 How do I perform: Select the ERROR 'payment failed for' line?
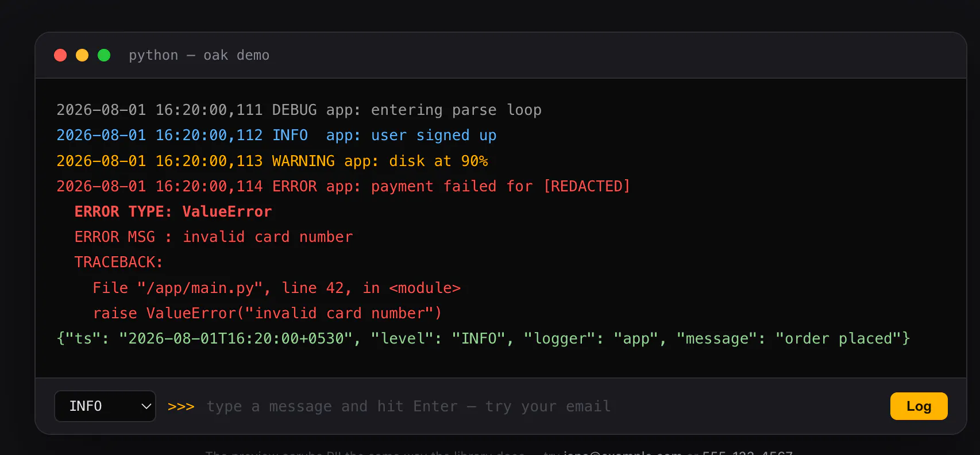pyautogui.click(x=344, y=186)
